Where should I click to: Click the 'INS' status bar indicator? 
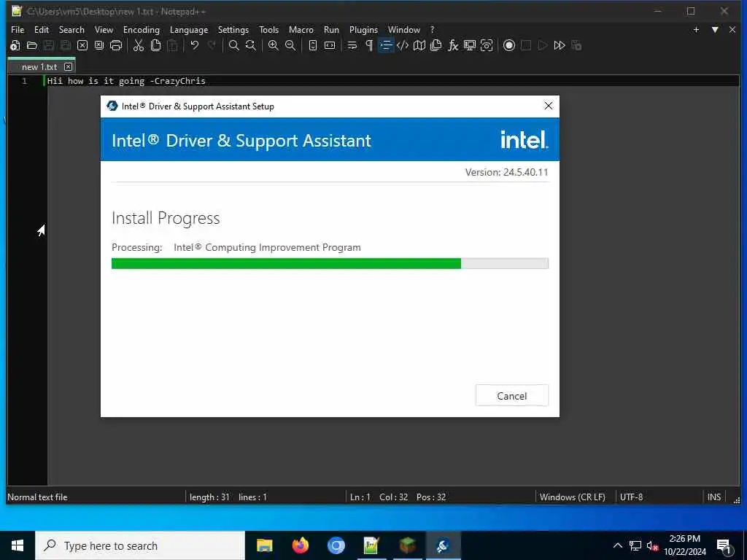point(713,497)
